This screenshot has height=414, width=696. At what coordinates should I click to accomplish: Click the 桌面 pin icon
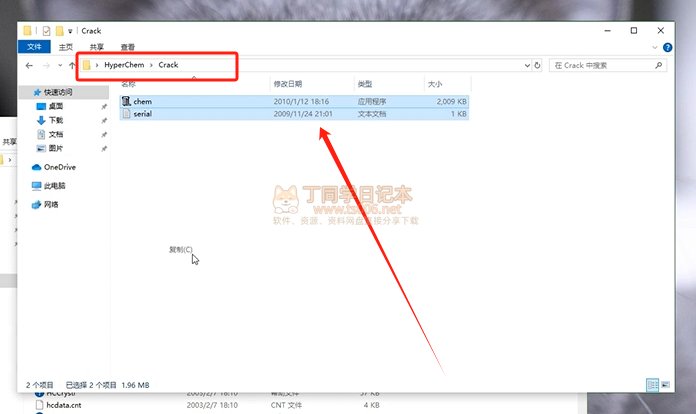(x=104, y=106)
